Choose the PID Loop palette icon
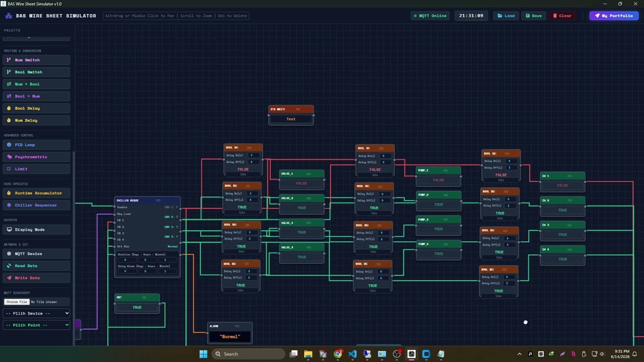 click(x=9, y=145)
